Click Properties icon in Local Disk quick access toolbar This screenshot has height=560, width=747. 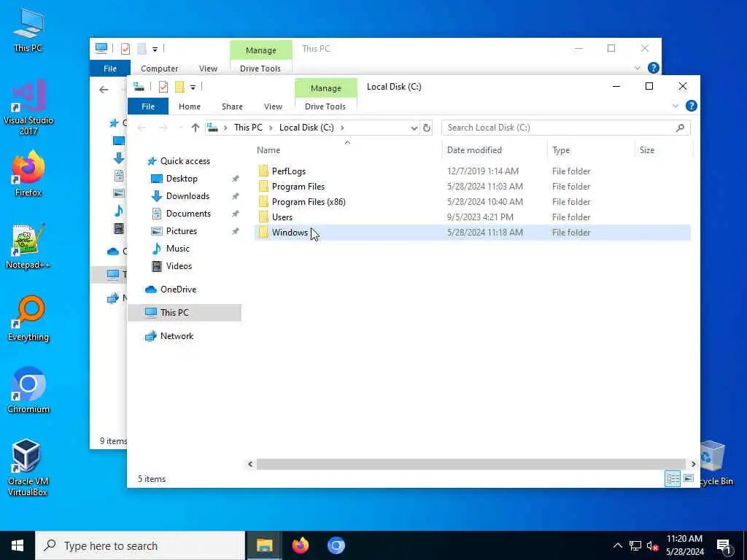[163, 87]
